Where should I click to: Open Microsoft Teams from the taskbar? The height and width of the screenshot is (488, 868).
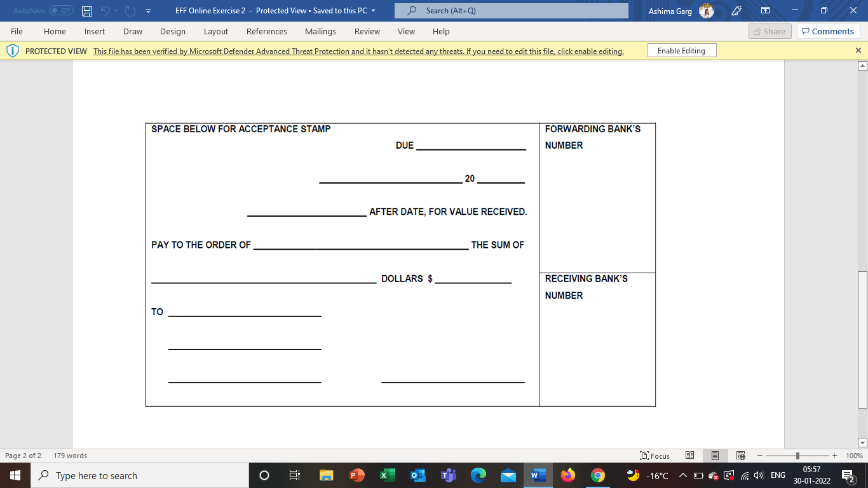[x=447, y=475]
